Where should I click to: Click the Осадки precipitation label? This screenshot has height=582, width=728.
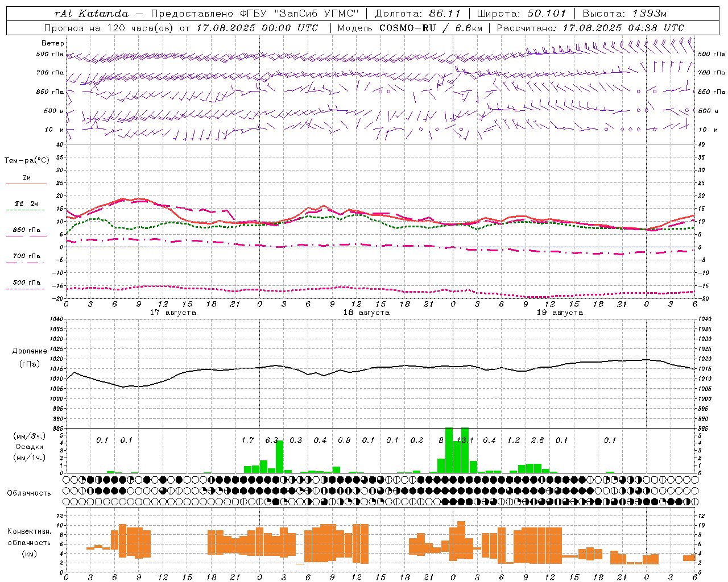pyautogui.click(x=30, y=447)
